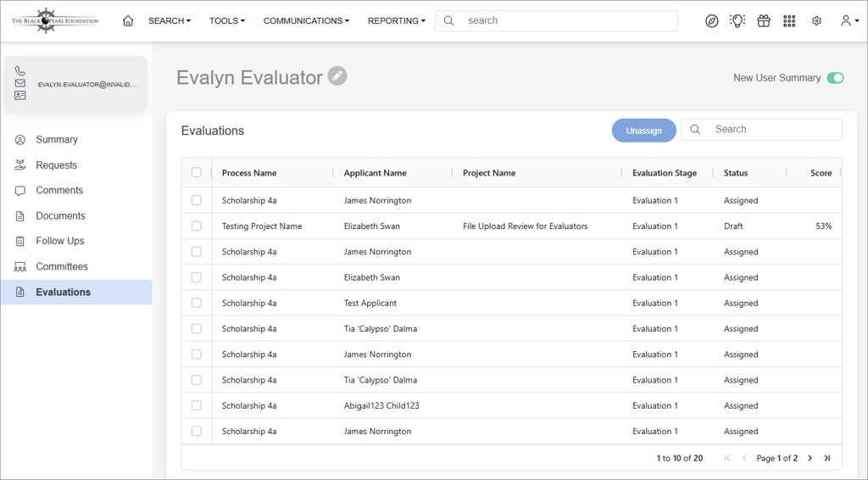Viewport: 868px width, 480px height.
Task: Click the '53%' score cell
Action: [x=824, y=226]
